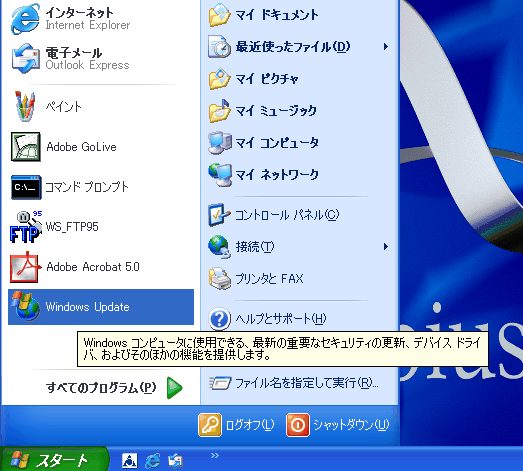
Task: Open the WS_FTP95 icon
Action: [x=26, y=227]
